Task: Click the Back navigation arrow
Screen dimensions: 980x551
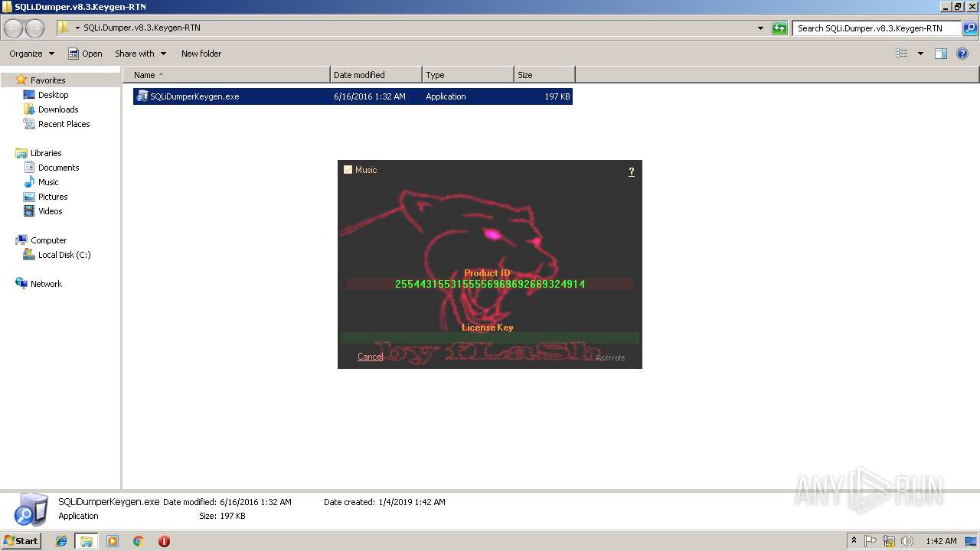Action: [14, 28]
